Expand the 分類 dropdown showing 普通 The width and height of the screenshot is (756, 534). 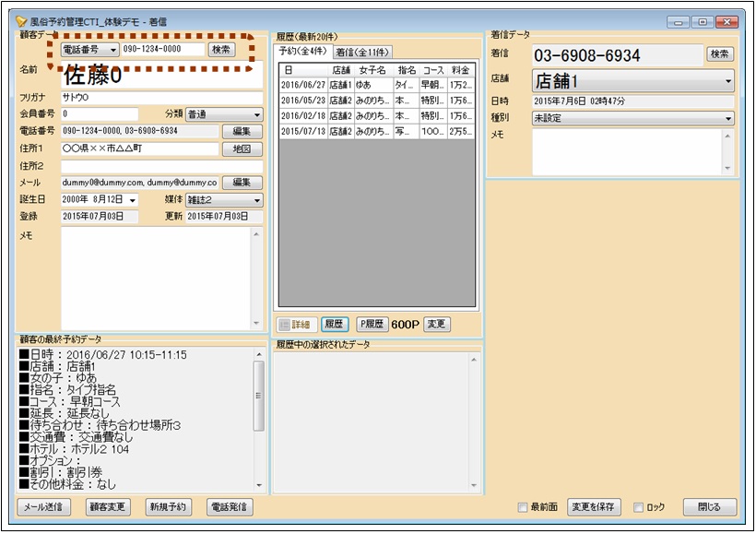tap(224, 114)
